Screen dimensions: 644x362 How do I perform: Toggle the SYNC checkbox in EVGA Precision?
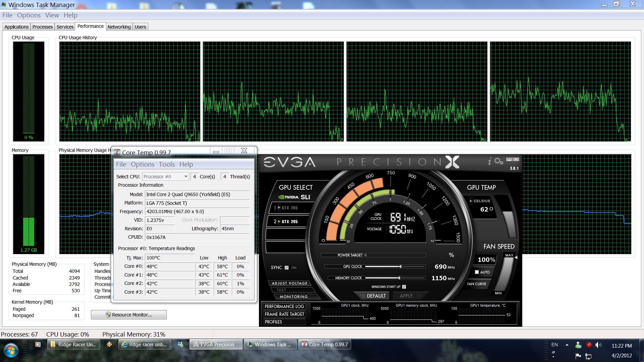(286, 267)
